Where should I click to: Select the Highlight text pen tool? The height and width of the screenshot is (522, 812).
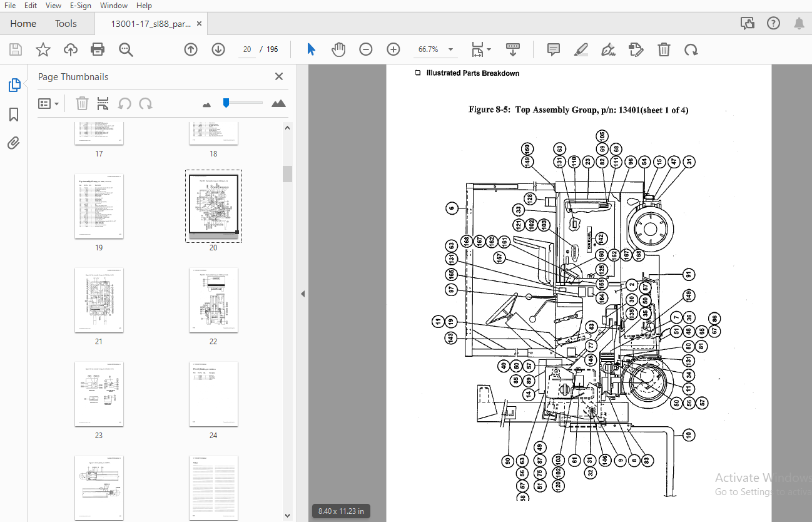click(x=581, y=49)
